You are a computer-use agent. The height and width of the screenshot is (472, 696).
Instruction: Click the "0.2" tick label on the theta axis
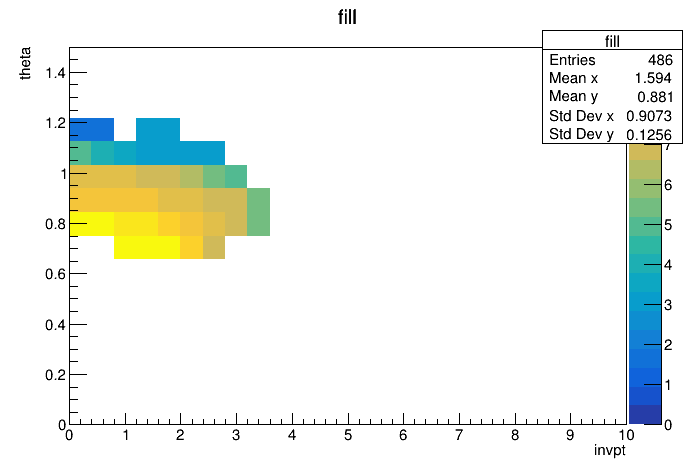[55, 375]
